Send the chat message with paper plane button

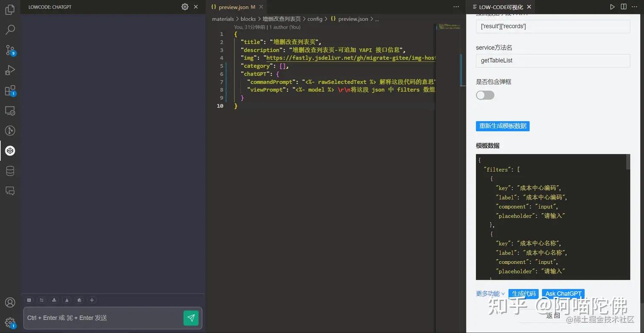[x=191, y=318]
